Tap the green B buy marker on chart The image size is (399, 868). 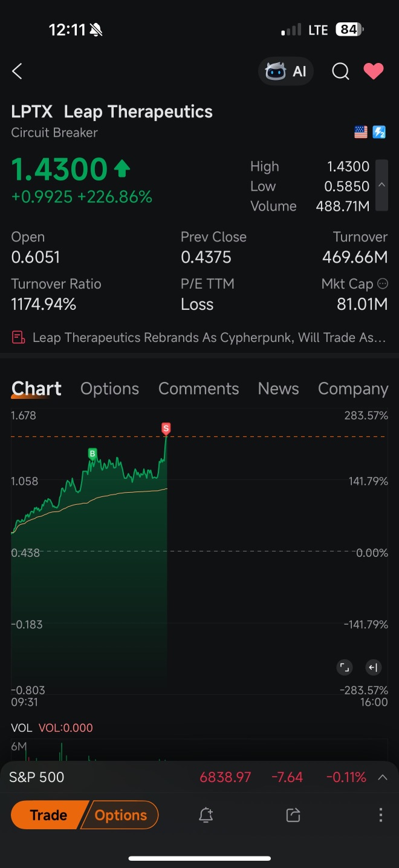[x=92, y=453]
